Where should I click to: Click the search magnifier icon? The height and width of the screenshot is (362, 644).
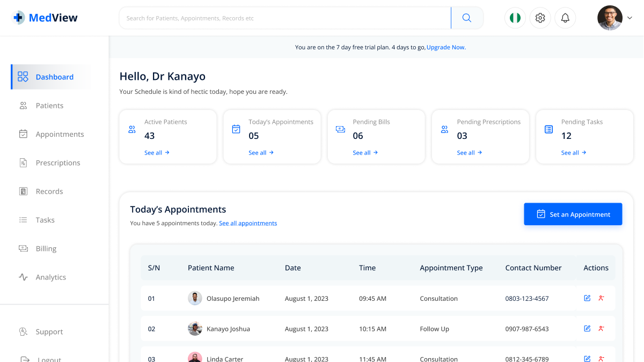click(x=467, y=18)
